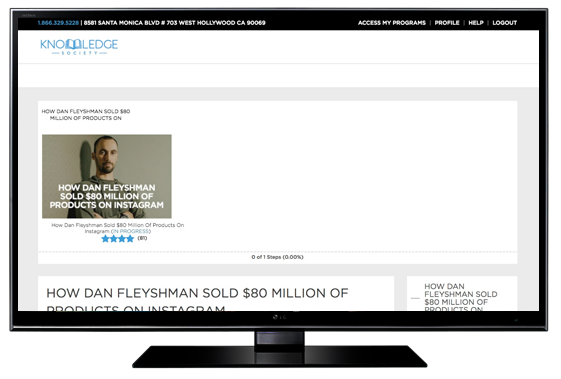Click the third blue rating star
Image resolution: width=561 pixels, height=379 pixels.
[x=122, y=239]
